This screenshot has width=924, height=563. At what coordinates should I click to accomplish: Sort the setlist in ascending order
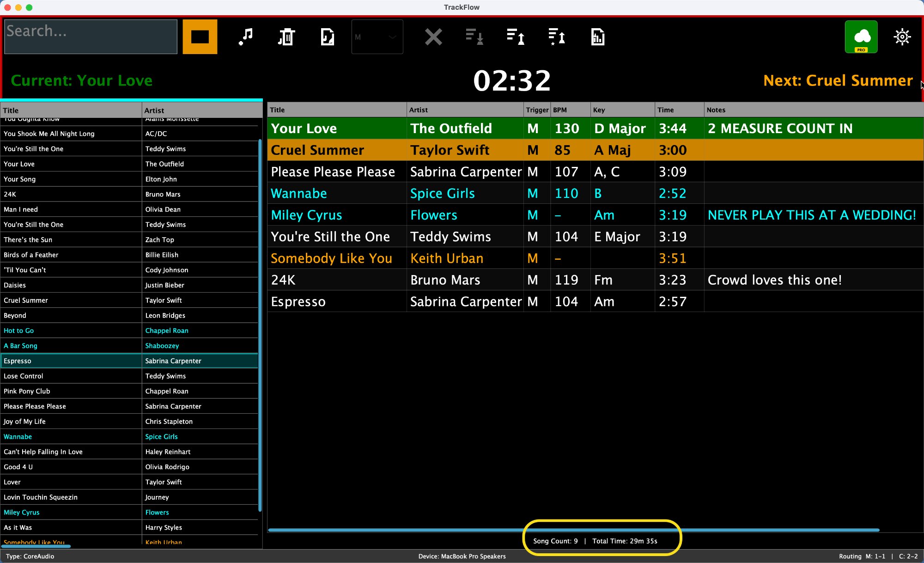(x=515, y=37)
